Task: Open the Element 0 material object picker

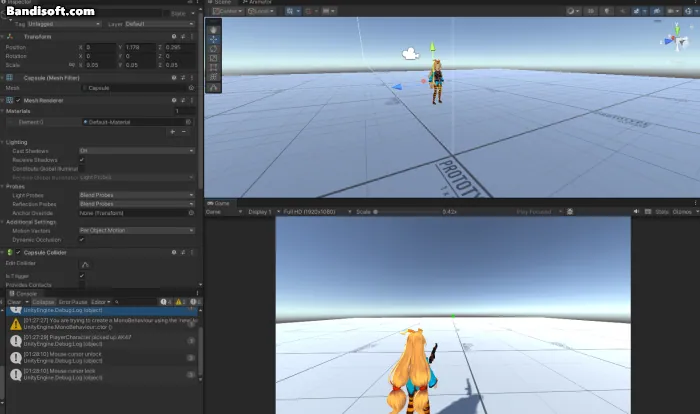Action: point(188,122)
